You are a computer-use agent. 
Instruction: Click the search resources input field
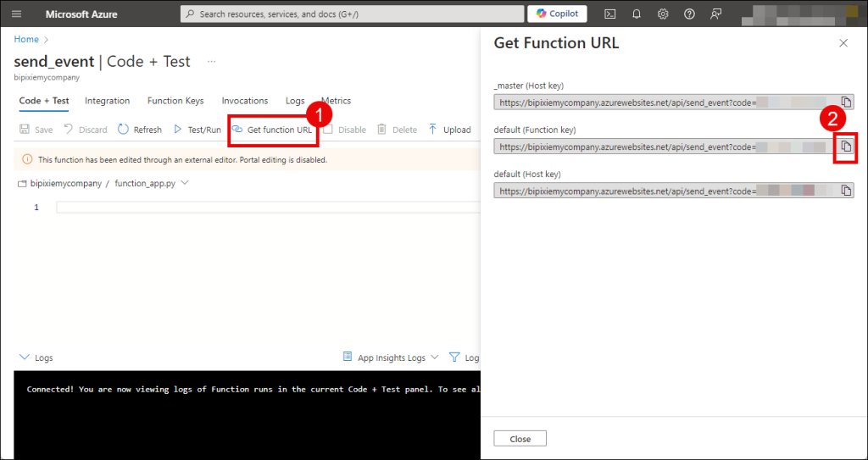tap(352, 14)
